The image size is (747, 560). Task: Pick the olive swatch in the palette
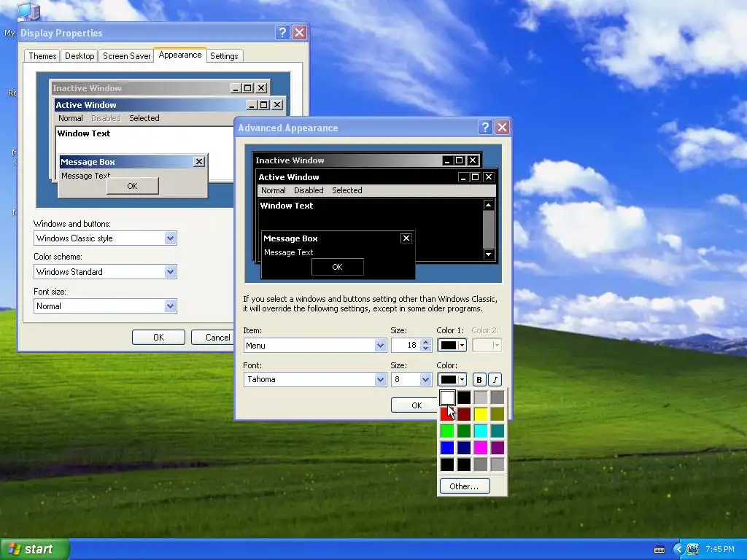point(498,414)
